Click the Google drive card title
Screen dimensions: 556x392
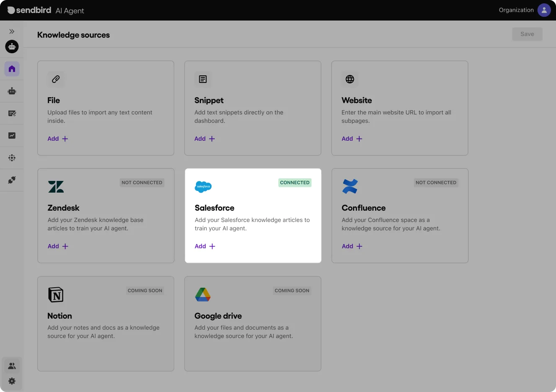(218, 316)
